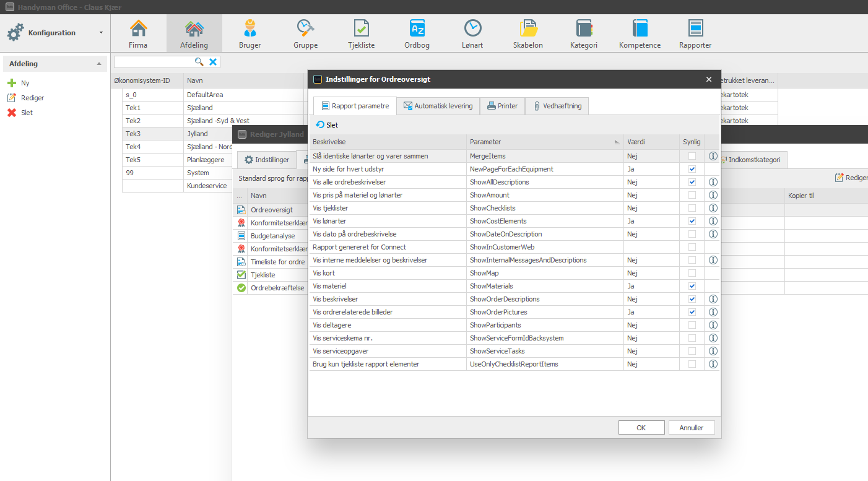This screenshot has height=481, width=868.
Task: Confirm settings with the OK button
Action: [x=641, y=427]
